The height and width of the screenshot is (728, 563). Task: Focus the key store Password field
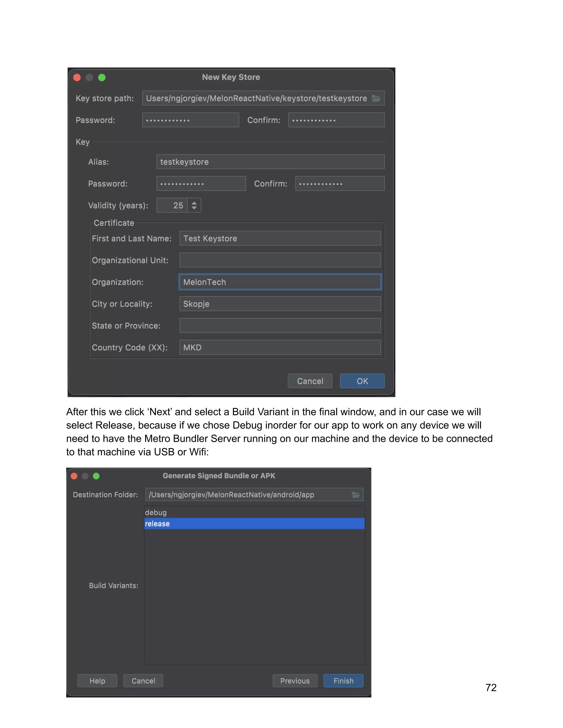point(191,120)
